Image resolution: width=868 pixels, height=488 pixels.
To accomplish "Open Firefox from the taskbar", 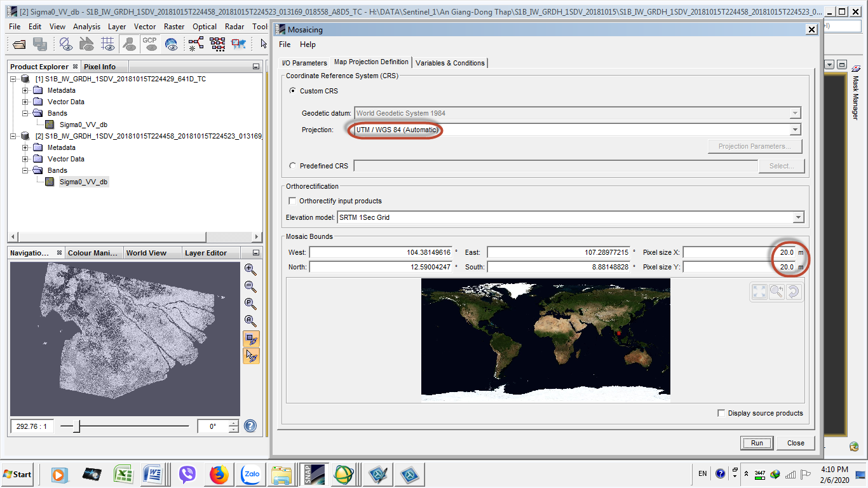I will [219, 475].
